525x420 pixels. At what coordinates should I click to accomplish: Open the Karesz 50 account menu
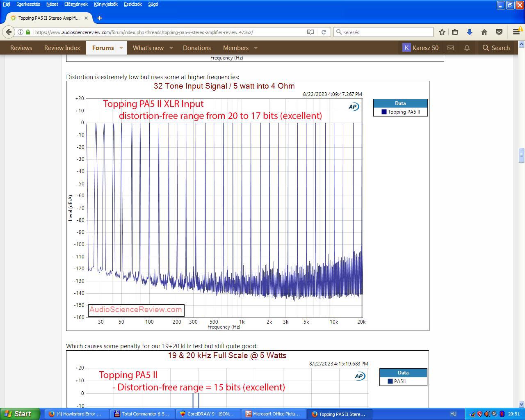420,48
